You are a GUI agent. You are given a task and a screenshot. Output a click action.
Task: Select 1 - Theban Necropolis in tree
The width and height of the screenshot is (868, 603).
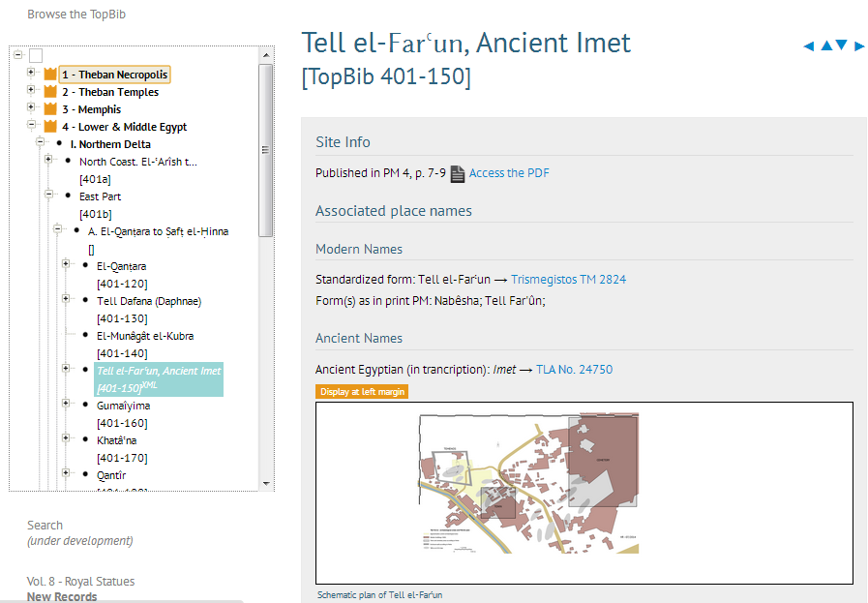tap(114, 75)
